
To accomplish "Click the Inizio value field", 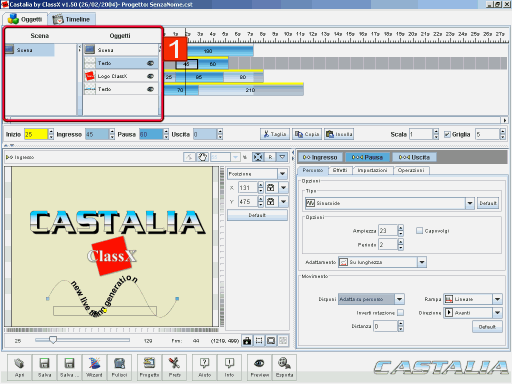I will 36,134.
